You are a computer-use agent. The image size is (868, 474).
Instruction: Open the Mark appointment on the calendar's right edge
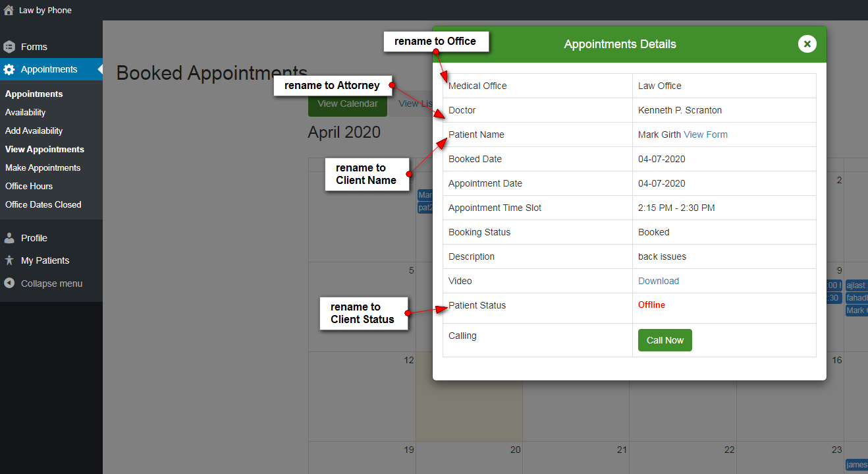point(856,311)
